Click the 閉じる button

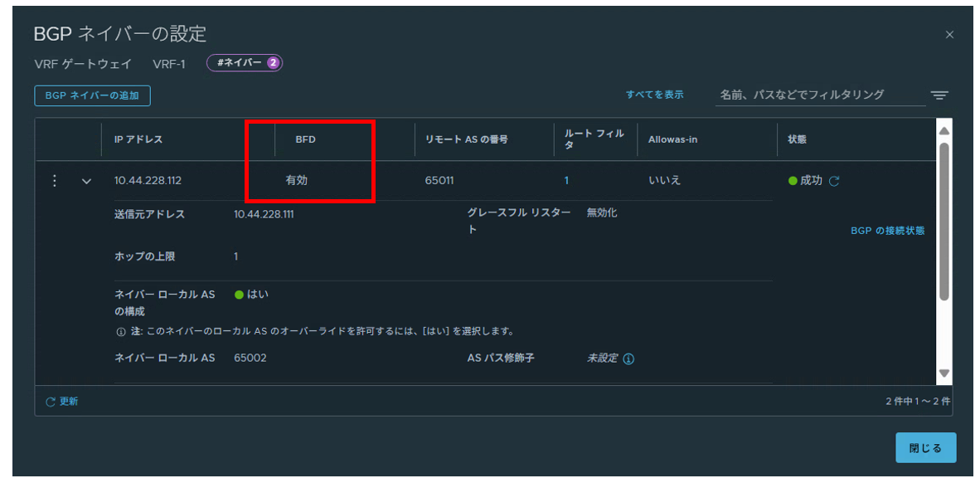(x=925, y=448)
